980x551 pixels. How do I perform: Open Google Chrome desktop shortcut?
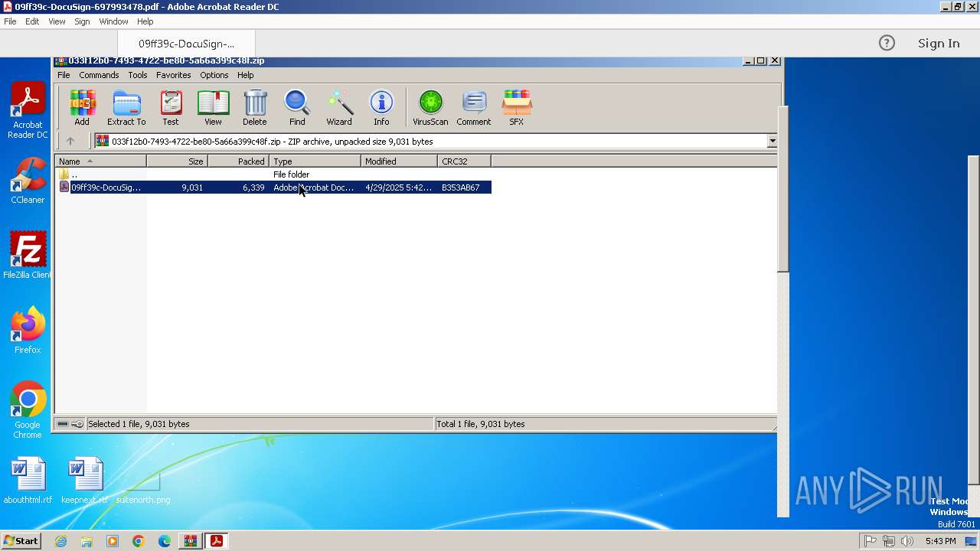(28, 410)
